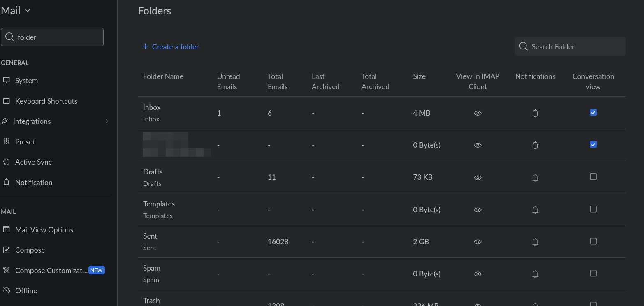Screen dimensions: 644x306
Task: Open the Compose settings section
Action: coord(30,250)
